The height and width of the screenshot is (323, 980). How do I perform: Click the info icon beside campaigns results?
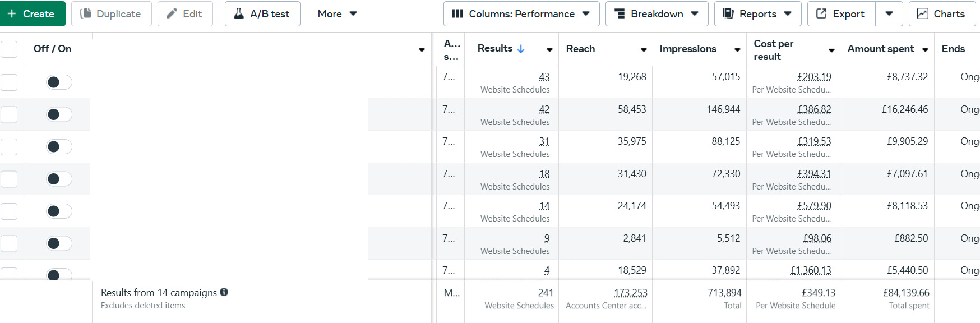[224, 292]
